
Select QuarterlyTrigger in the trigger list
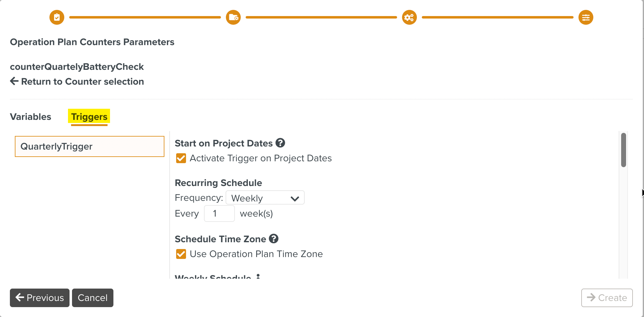point(90,146)
